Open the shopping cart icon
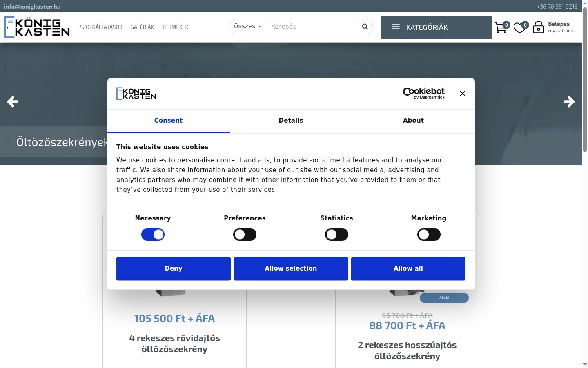Image resolution: width=588 pixels, height=368 pixels. click(501, 28)
